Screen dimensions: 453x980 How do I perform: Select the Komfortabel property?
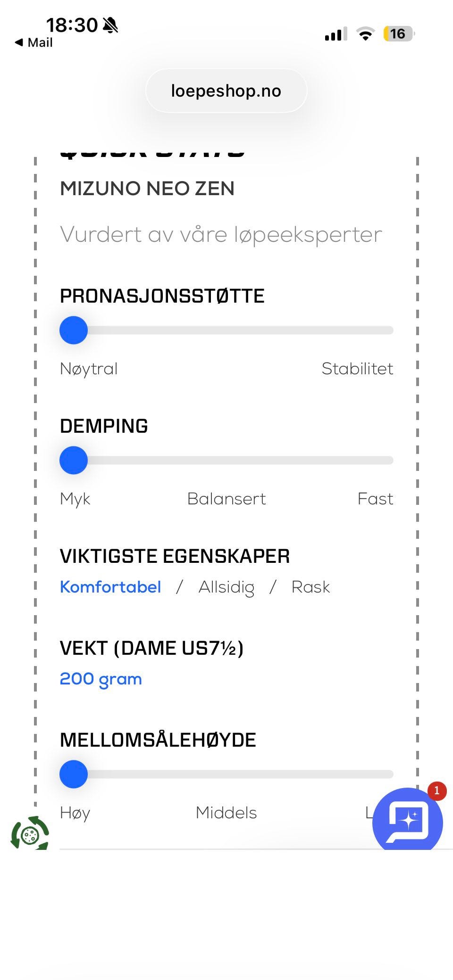(110, 587)
